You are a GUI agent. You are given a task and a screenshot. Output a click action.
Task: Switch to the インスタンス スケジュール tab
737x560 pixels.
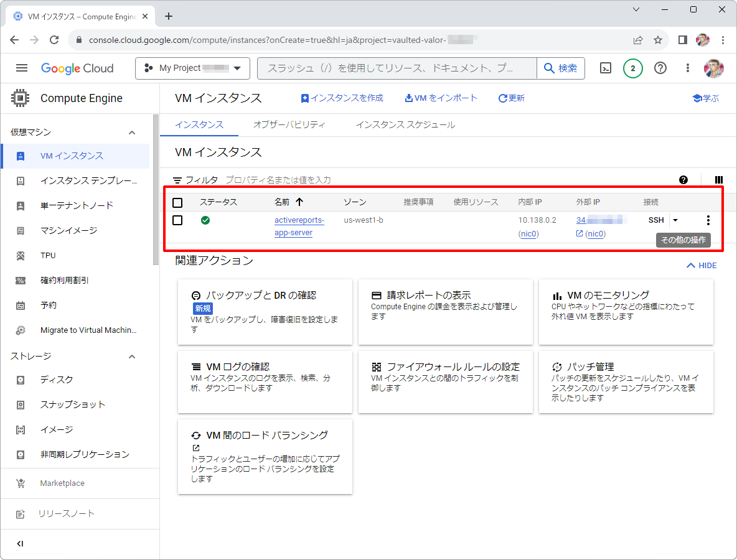tap(406, 125)
